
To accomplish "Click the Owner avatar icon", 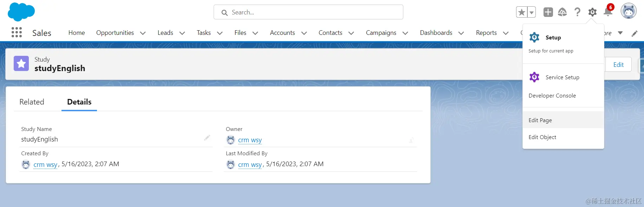I will point(230,140).
